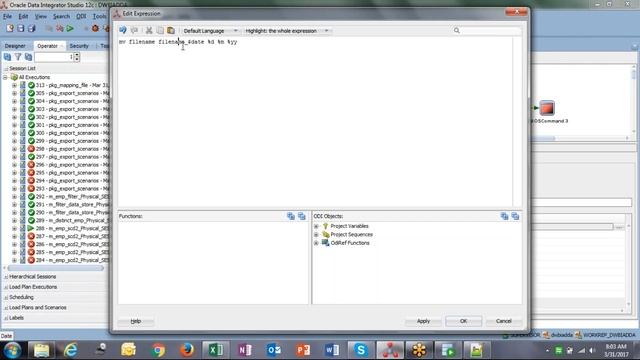640x360 pixels.
Task: Switch to the Designer tab
Action: [15, 46]
